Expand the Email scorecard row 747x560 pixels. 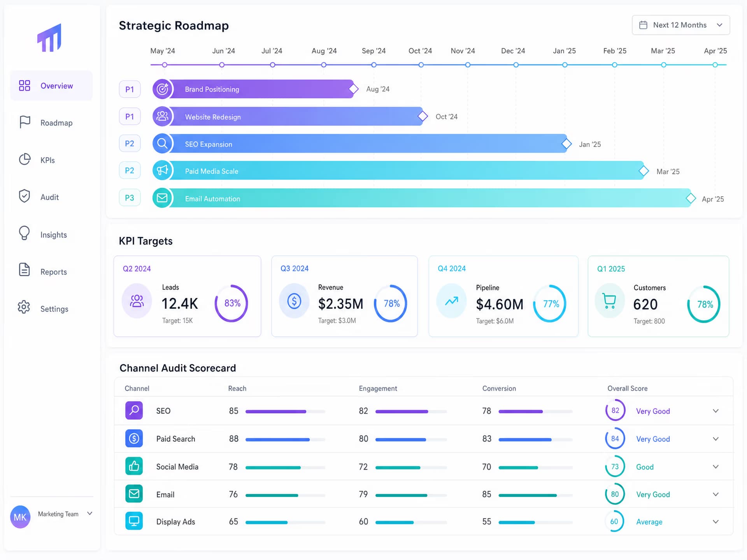tap(715, 494)
